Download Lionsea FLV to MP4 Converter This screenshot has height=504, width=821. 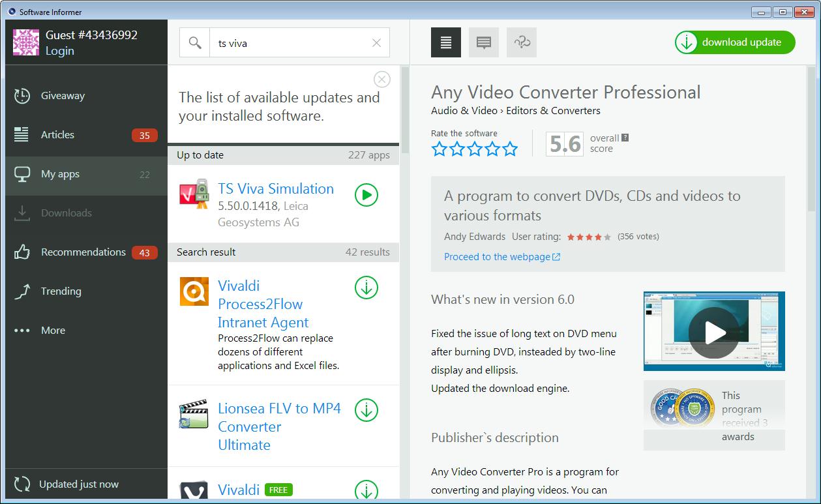click(x=366, y=410)
